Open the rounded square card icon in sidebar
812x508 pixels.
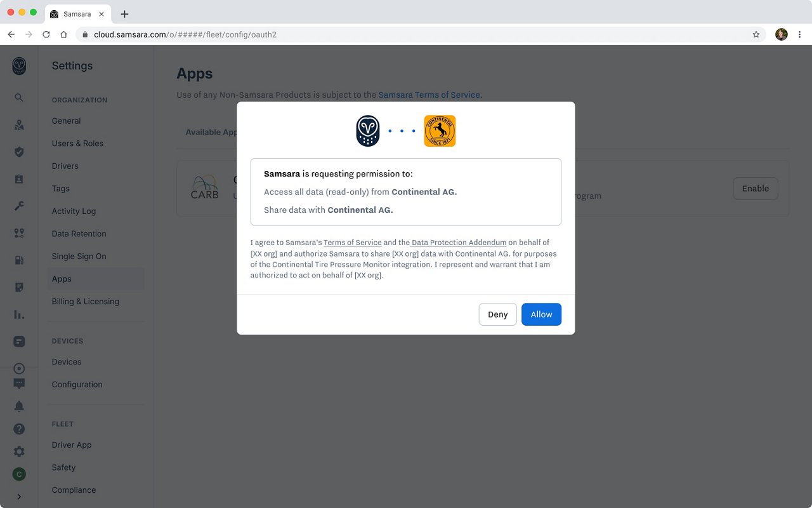coord(19,341)
